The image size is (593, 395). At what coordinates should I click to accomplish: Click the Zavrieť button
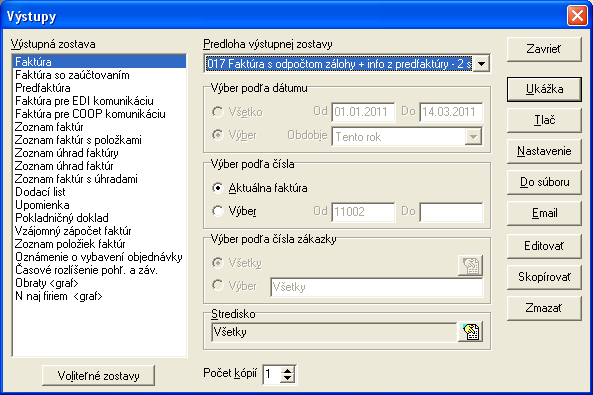point(544,49)
